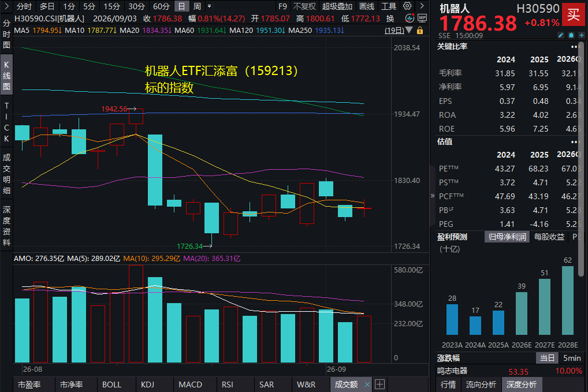Open the TICK sidebar tab
This screenshot has width=588, height=392.
click(x=6, y=122)
